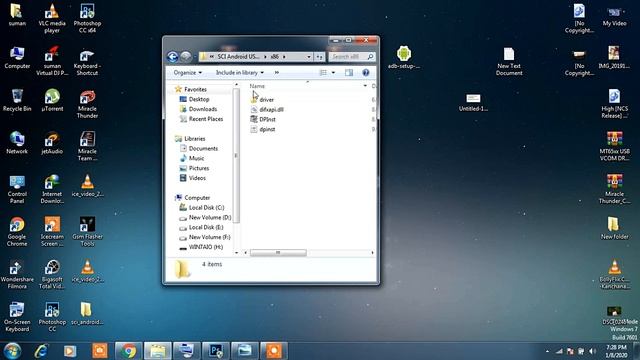
Task: Open the address bar history dropdown
Action: [x=309, y=57]
